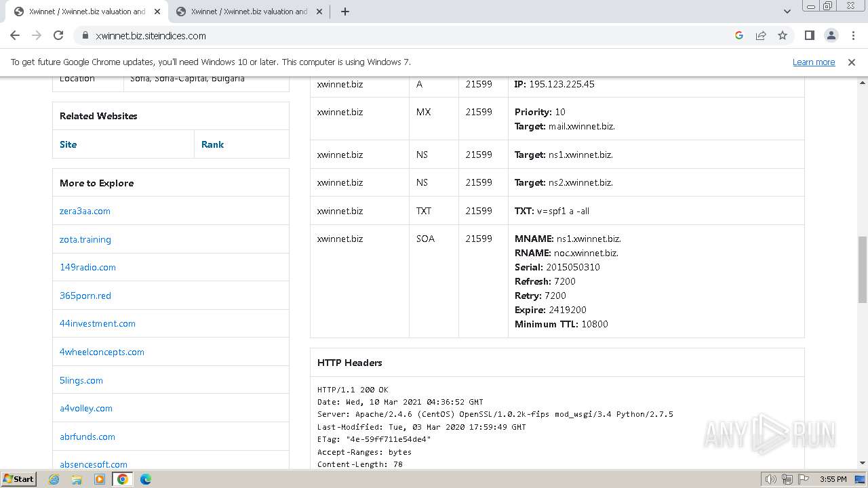Viewport: 868px width, 488px height.
Task: Open Windows Media Player from taskbar
Action: tap(100, 479)
